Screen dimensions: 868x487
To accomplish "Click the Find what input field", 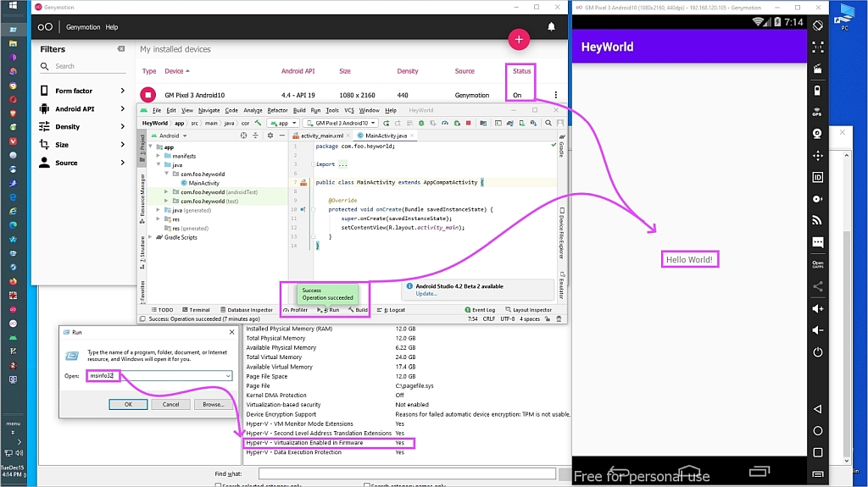I will click(x=407, y=473).
